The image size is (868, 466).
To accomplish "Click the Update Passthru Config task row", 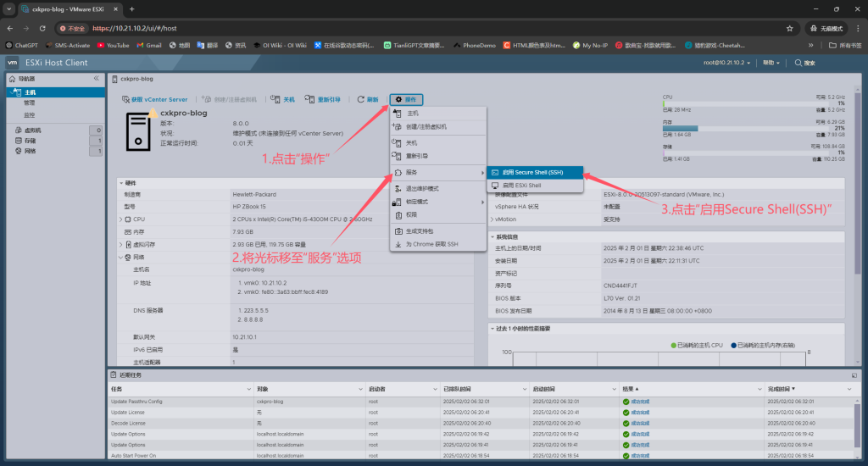I will pos(481,402).
